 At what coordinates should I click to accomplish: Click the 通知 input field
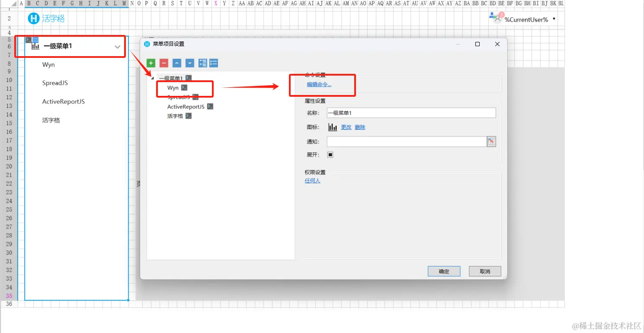407,142
